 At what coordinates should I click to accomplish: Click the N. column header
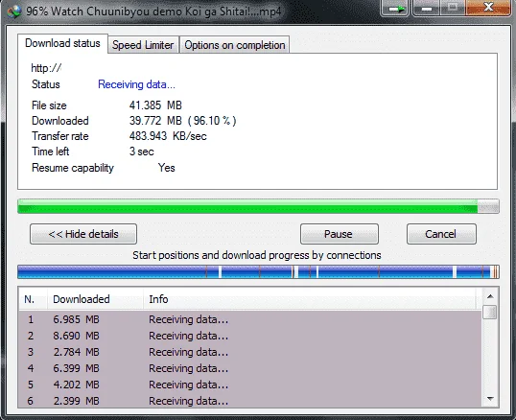33,299
